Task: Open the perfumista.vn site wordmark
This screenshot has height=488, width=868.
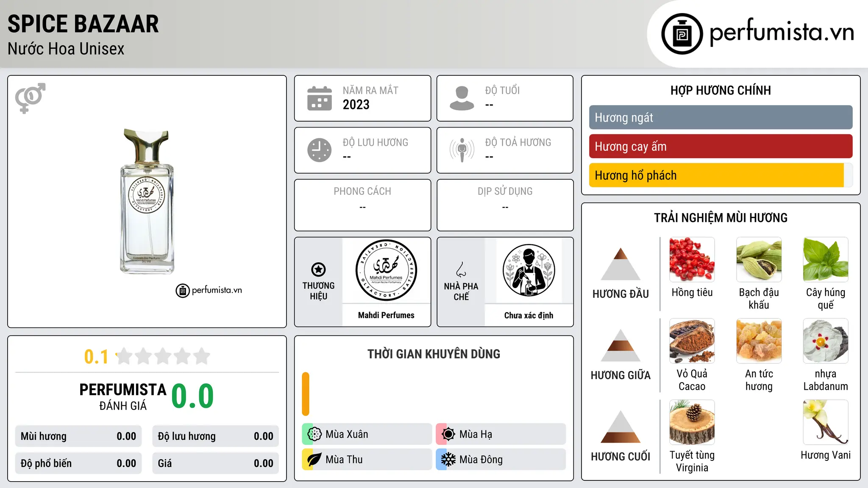Action: point(782,32)
